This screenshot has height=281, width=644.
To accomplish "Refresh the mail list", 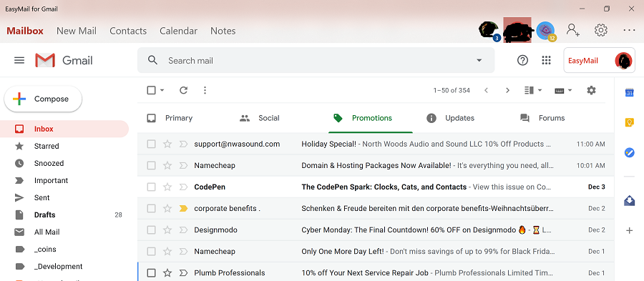I will [184, 90].
